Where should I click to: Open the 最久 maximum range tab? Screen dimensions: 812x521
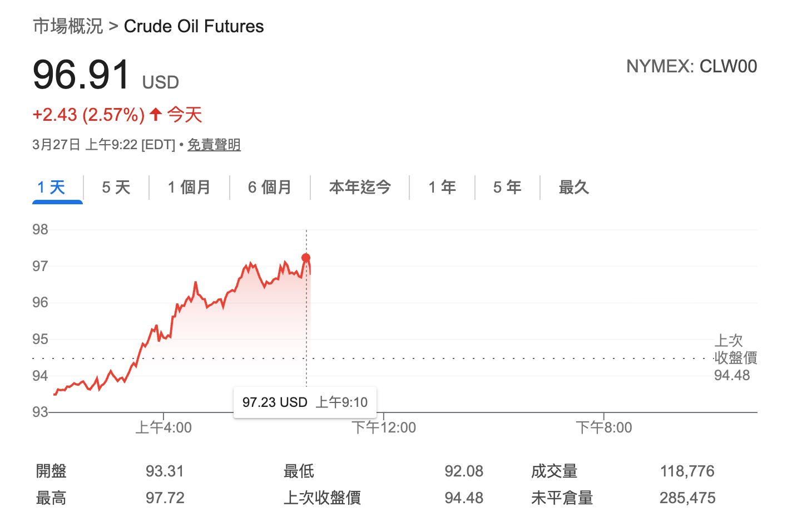[573, 187]
